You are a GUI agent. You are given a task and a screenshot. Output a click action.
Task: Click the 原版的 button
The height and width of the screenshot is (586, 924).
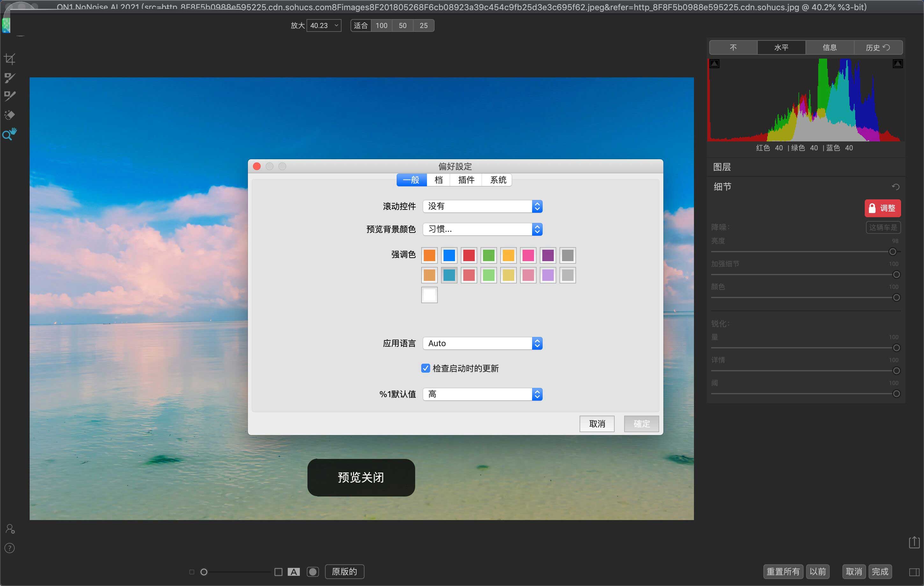(344, 572)
